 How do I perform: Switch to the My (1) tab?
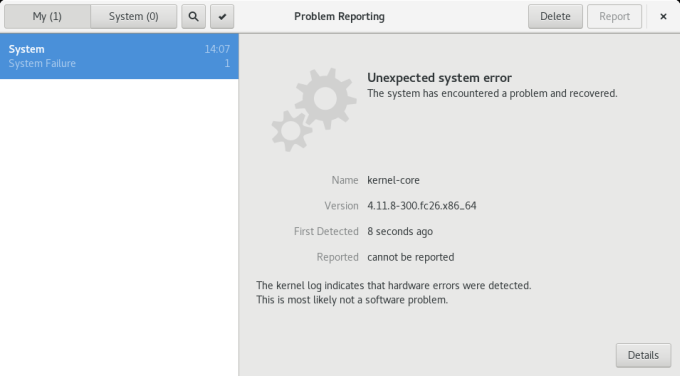point(47,16)
